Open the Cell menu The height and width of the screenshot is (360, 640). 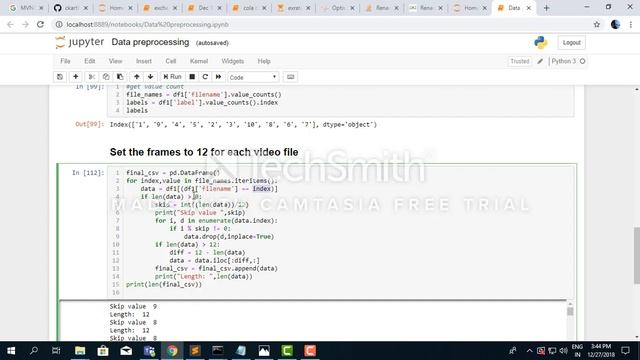pyautogui.click(x=171, y=61)
